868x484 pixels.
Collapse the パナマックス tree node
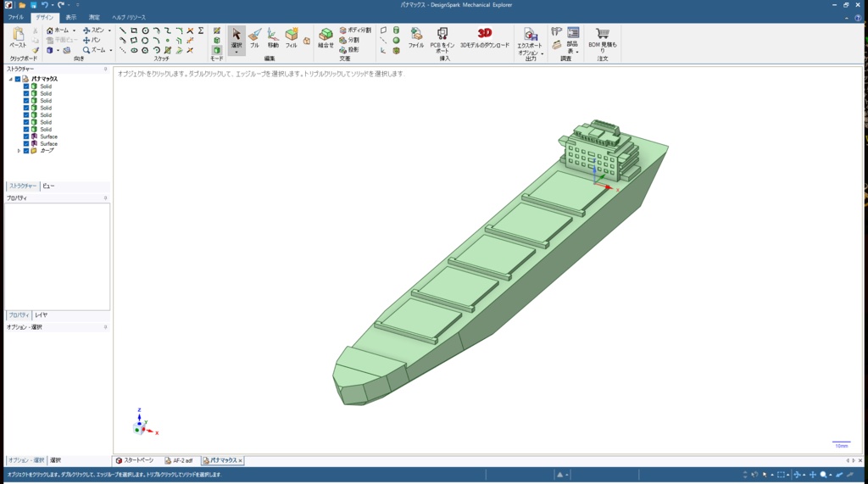pyautogui.click(x=10, y=79)
